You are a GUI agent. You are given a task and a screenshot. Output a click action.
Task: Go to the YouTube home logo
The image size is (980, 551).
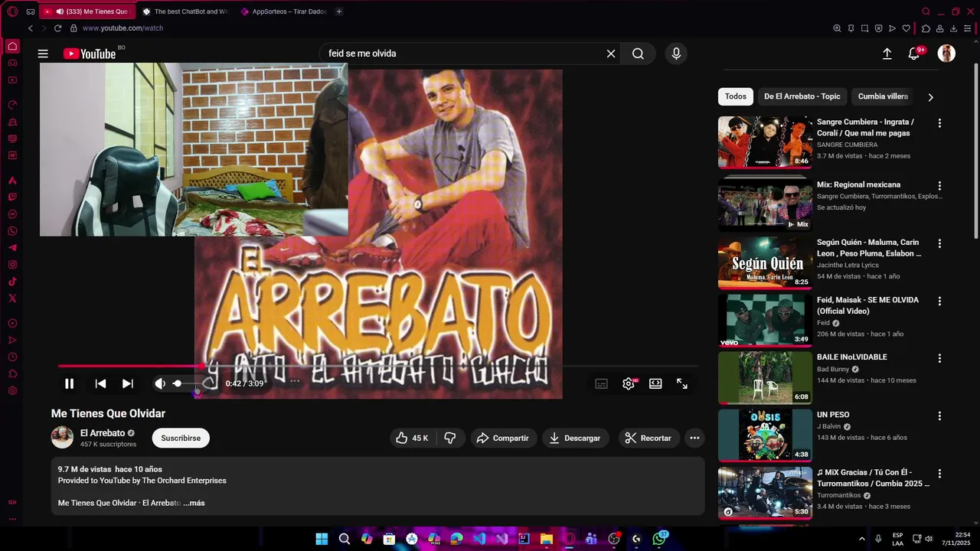(90, 54)
